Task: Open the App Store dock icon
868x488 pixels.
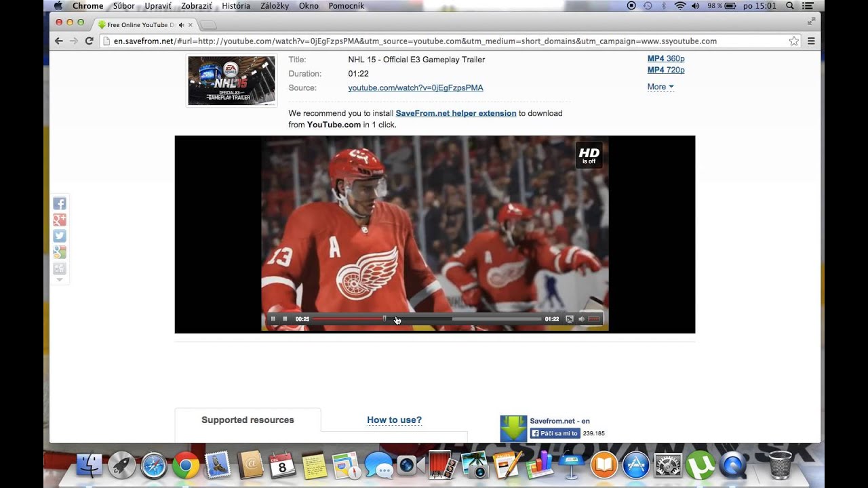Action: point(636,465)
